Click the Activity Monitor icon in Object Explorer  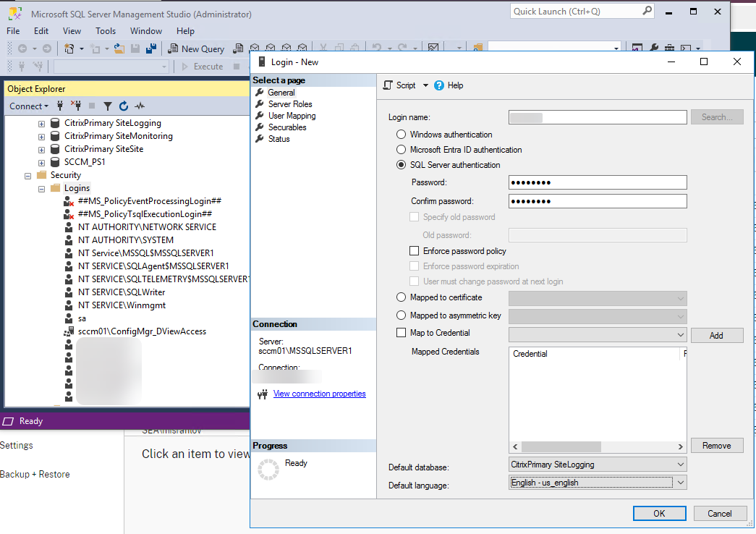(x=140, y=106)
